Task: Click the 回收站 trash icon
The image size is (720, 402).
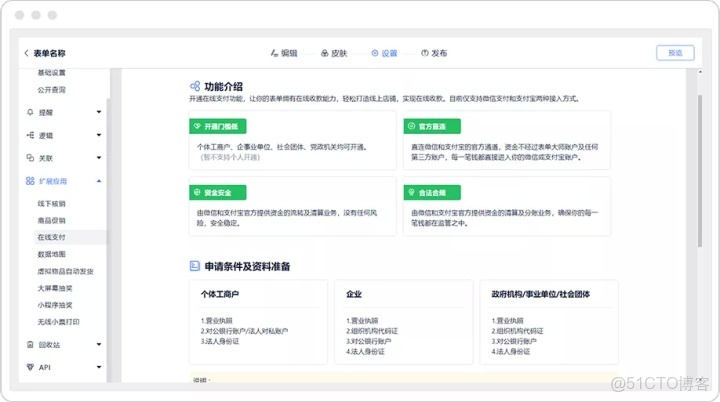Action: click(30, 345)
